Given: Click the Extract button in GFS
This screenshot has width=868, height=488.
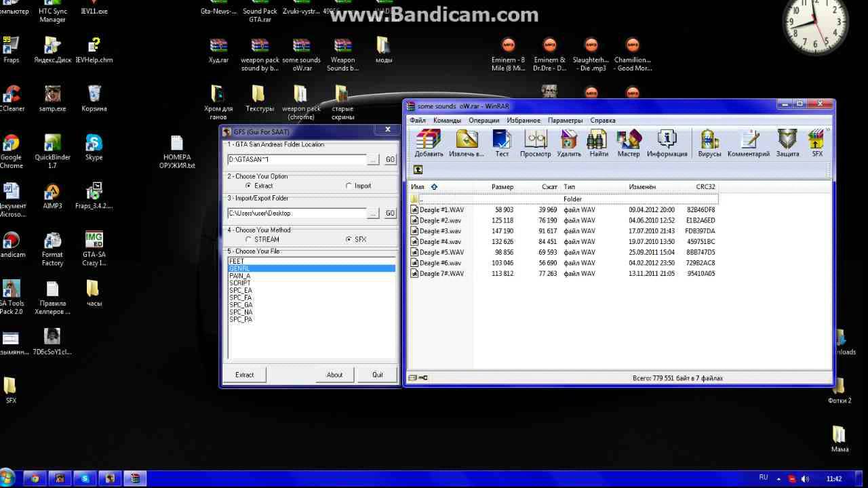Looking at the screenshot, I should point(245,375).
